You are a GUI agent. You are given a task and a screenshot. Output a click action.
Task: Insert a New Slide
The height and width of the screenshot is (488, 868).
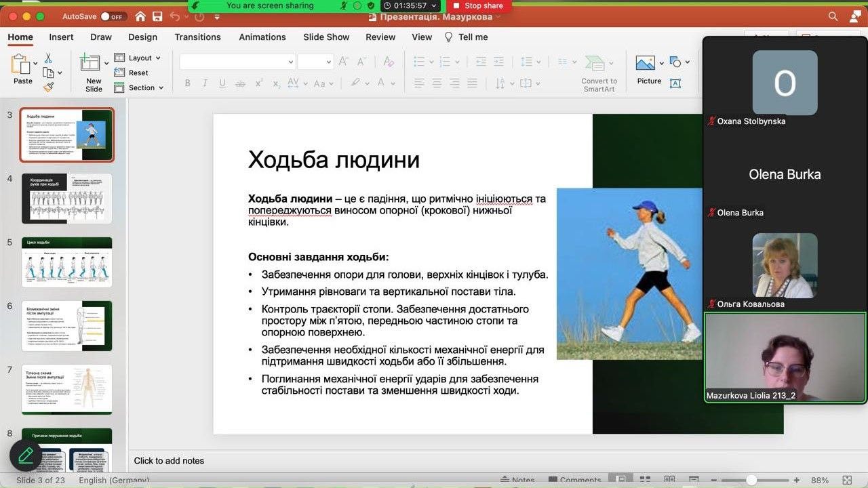(91, 64)
